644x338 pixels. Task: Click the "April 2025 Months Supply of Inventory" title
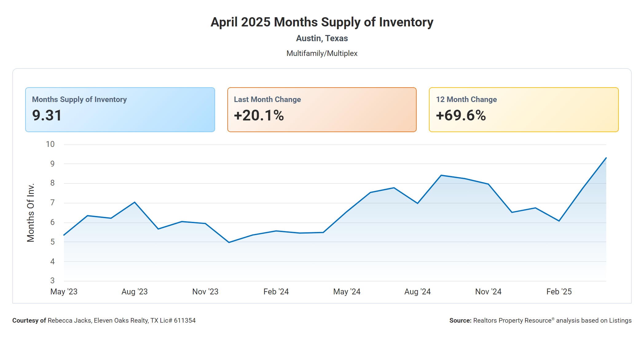pos(322,22)
